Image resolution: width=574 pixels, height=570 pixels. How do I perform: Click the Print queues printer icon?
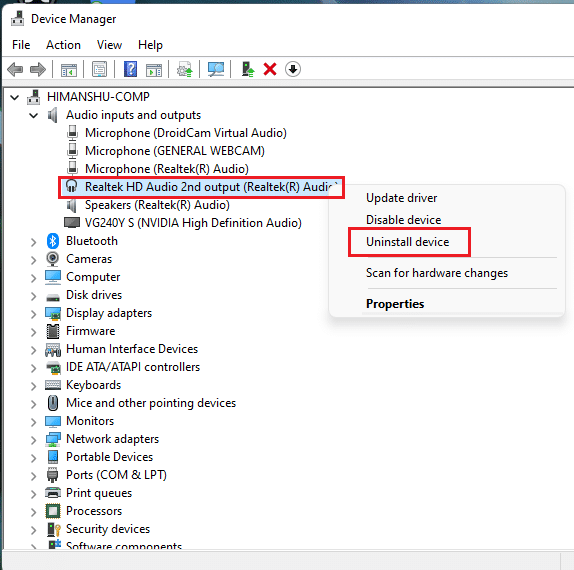53,493
